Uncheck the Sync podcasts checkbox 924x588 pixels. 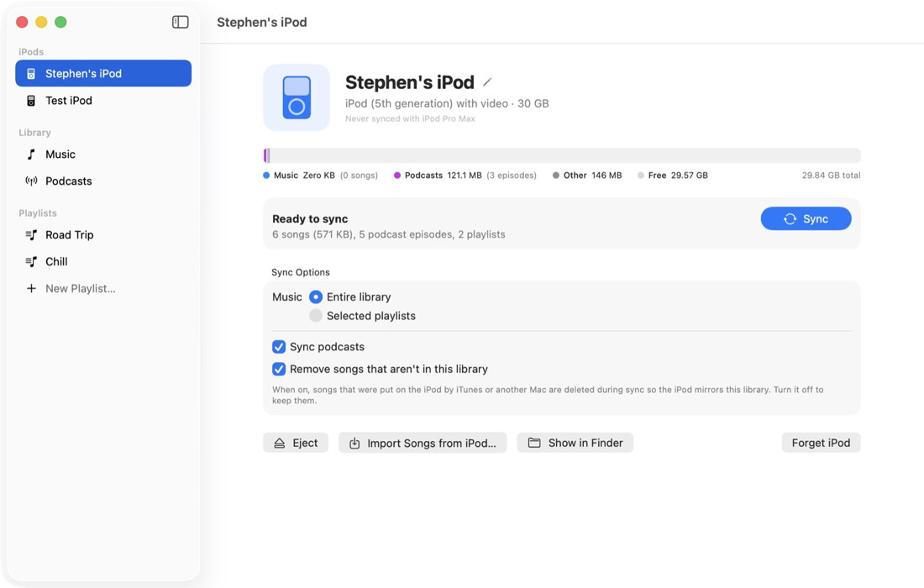(x=279, y=347)
